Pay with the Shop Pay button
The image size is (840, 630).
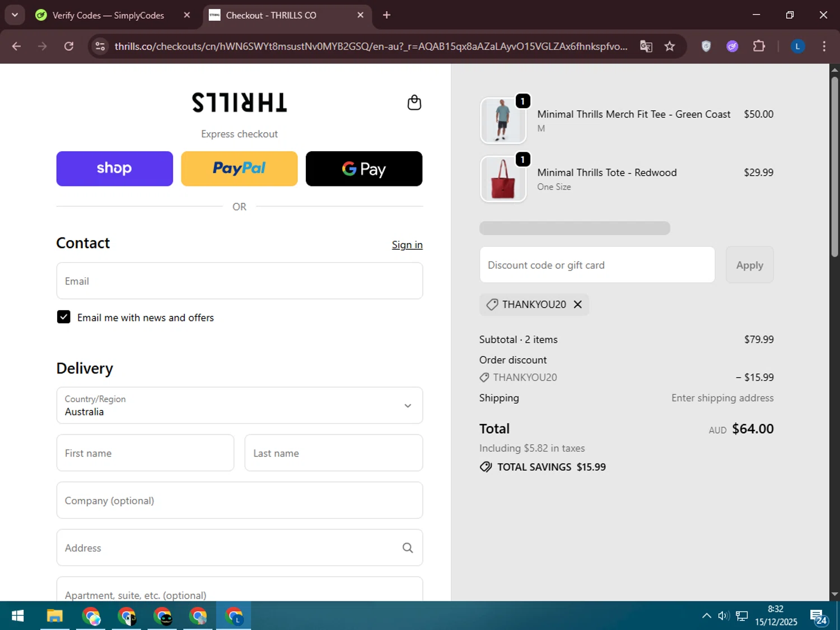click(114, 169)
